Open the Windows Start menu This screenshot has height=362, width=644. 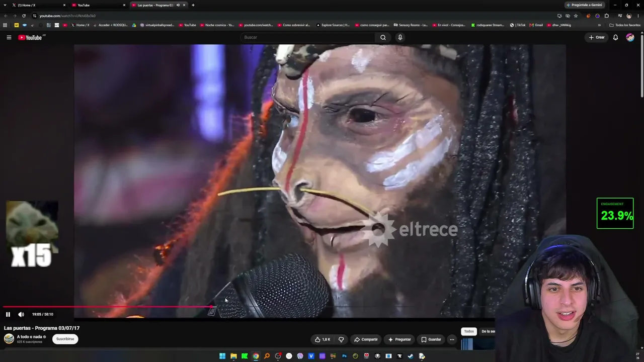pos(222,356)
